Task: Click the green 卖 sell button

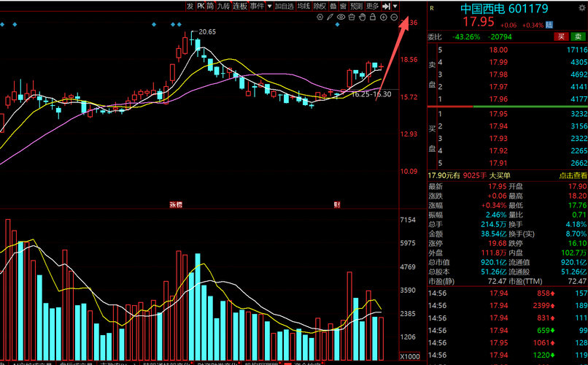Action: click(578, 36)
